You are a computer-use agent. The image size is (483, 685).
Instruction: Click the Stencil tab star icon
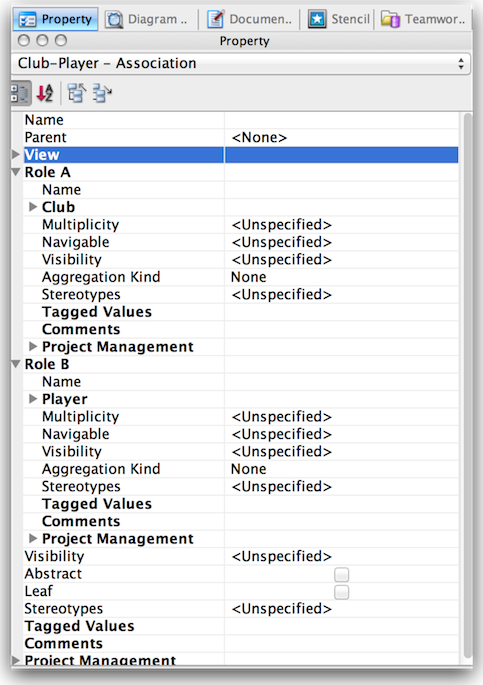click(317, 19)
